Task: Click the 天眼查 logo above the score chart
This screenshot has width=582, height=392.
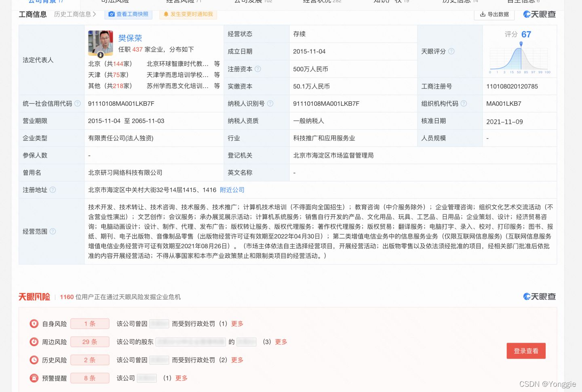Action: [x=539, y=14]
